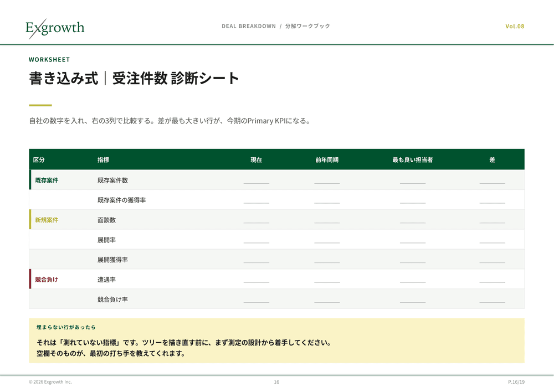Click the 現在 column header
Screen dimensions: 554x392
(x=257, y=159)
